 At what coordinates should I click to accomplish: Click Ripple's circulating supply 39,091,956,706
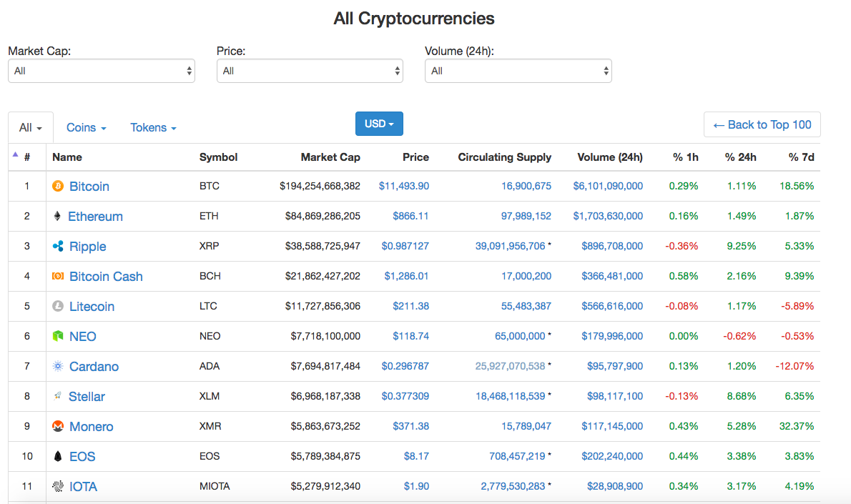510,246
